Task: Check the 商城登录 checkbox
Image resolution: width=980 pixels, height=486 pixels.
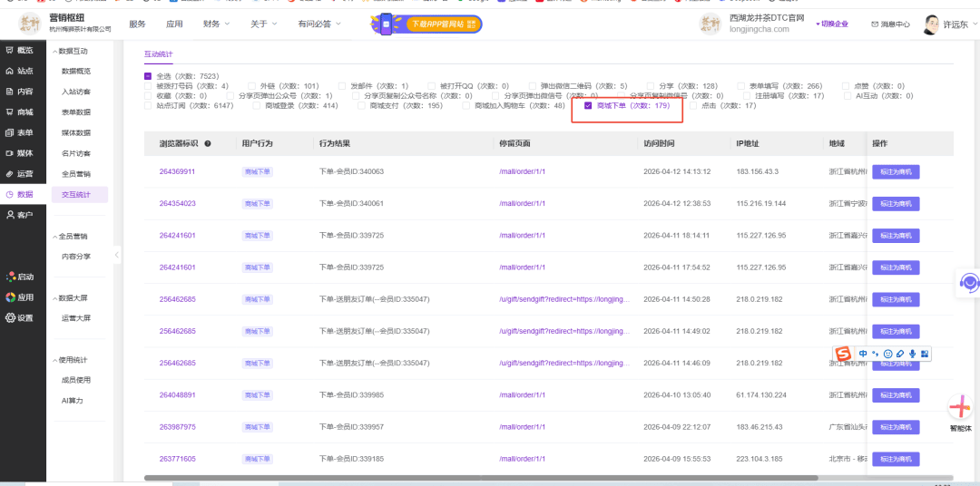Action: point(257,106)
